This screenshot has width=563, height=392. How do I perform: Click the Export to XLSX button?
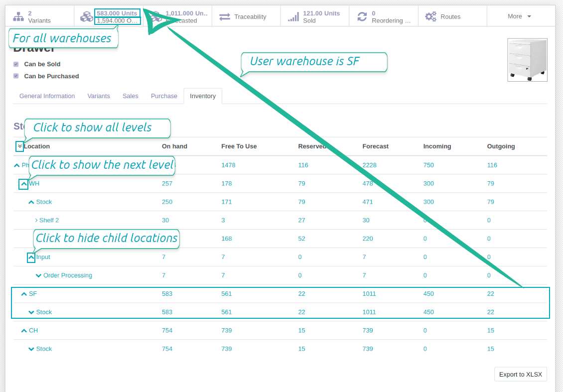click(520, 374)
